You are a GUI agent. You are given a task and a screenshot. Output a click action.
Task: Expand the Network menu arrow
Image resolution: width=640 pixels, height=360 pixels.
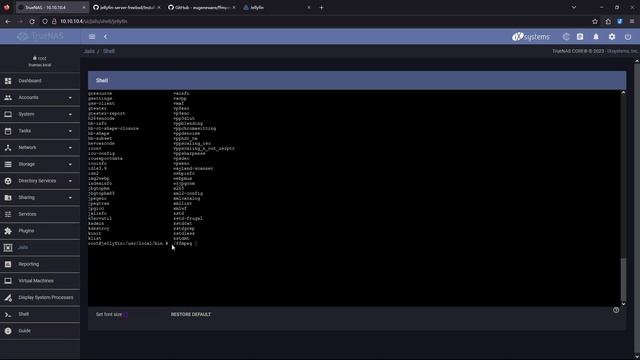coord(70,148)
